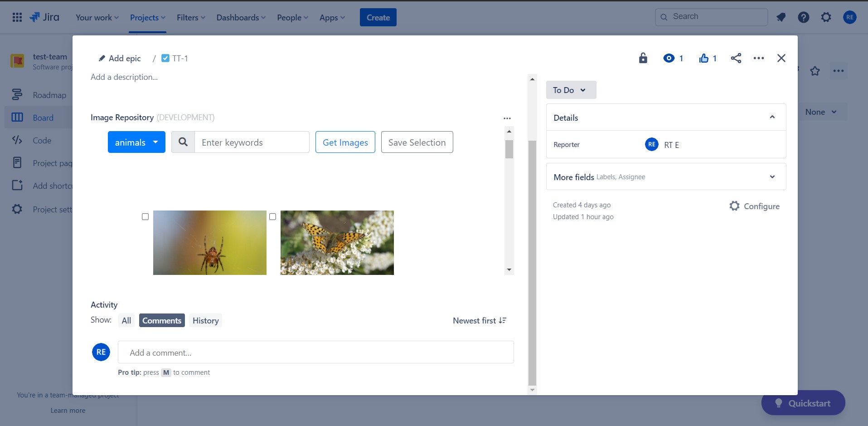Click the Board sidebar icon
The image size is (868, 426).
click(x=17, y=118)
